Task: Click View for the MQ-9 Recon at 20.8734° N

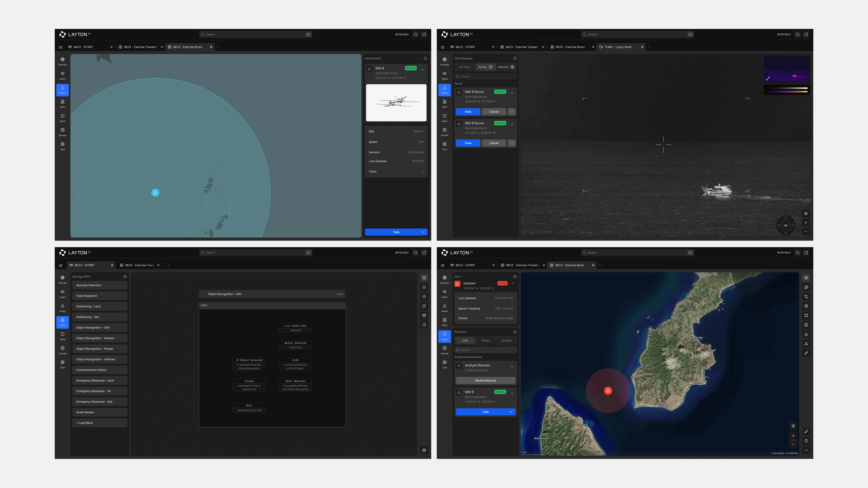Action: pyautogui.click(x=468, y=112)
